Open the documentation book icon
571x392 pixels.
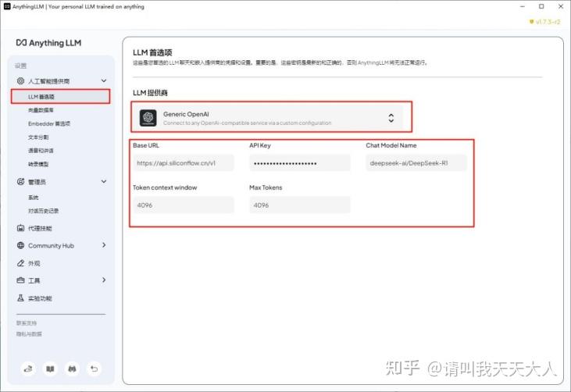point(50,369)
